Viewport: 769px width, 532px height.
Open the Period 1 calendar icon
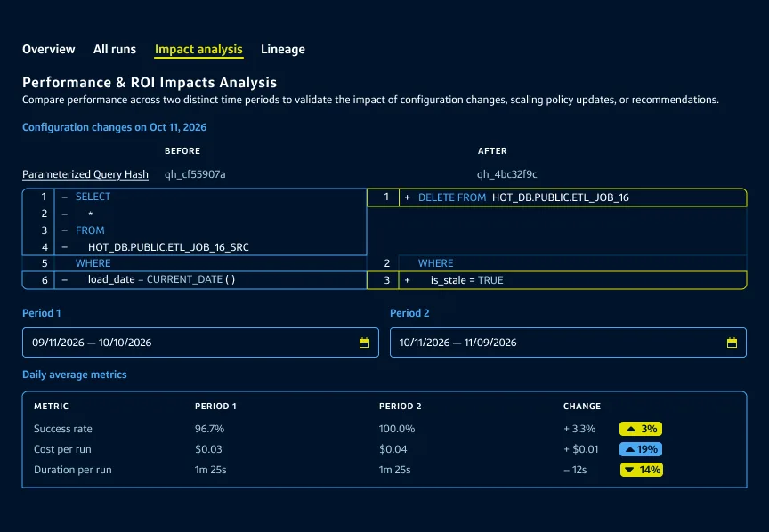pyautogui.click(x=364, y=343)
